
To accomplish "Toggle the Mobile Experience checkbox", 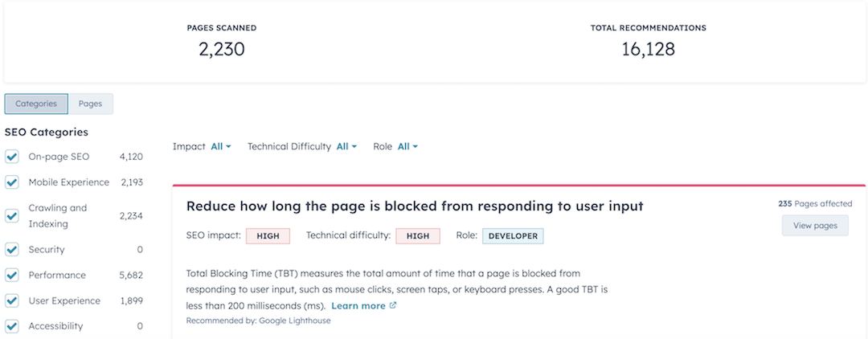I will [x=12, y=182].
